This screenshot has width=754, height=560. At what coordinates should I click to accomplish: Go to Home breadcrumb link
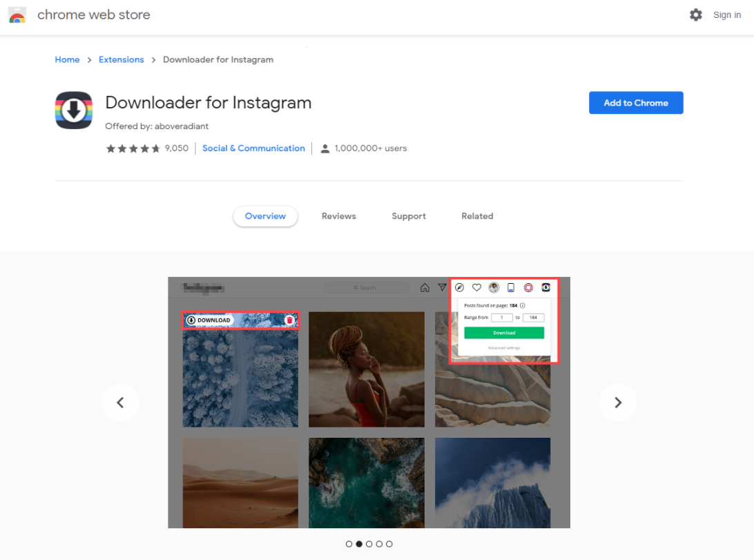(x=68, y=59)
